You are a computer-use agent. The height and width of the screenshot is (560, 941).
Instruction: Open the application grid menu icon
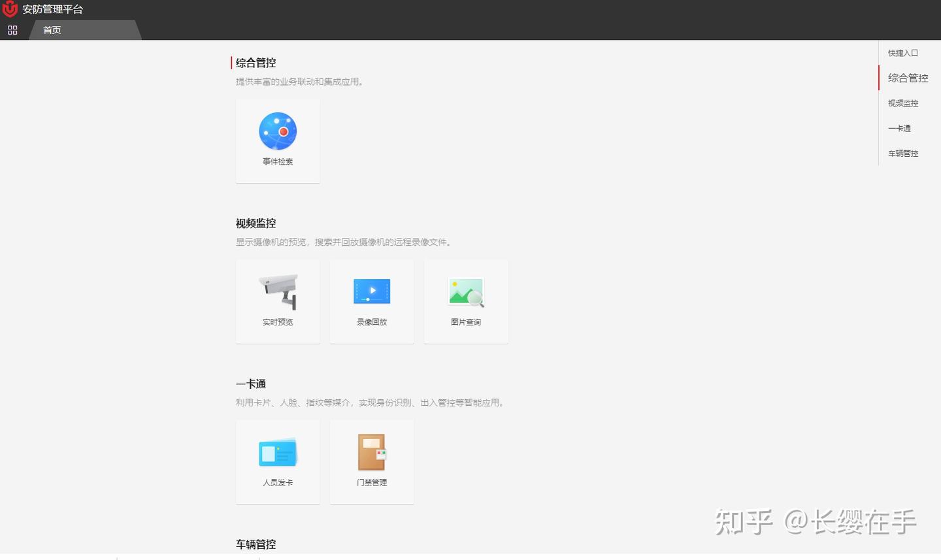point(12,29)
